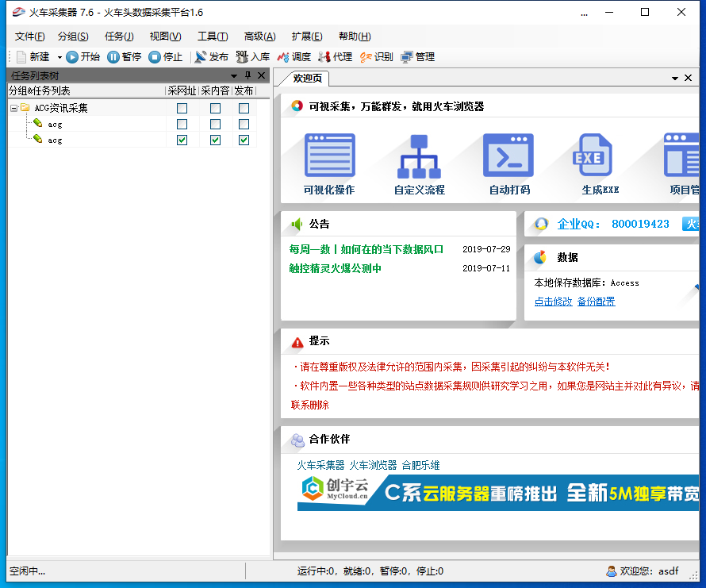Collapse the ACG资讯采集 tree group
The height and width of the screenshot is (588, 706).
pos(13,108)
